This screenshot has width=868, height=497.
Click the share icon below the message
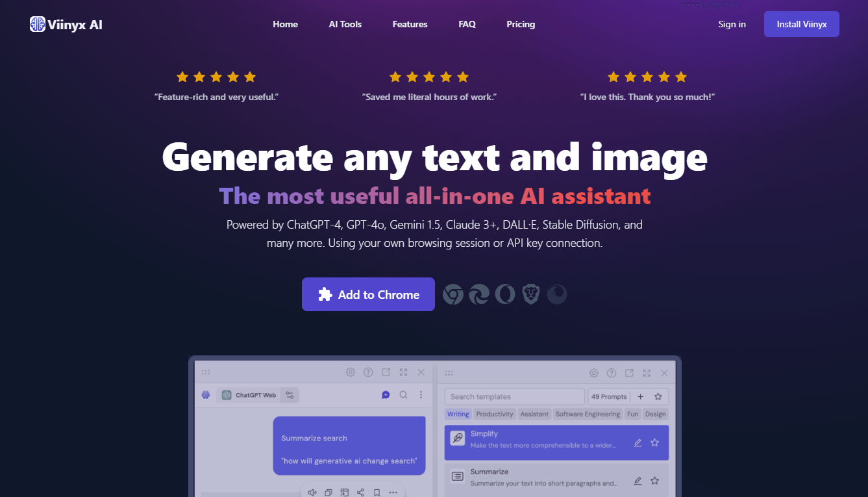click(360, 492)
